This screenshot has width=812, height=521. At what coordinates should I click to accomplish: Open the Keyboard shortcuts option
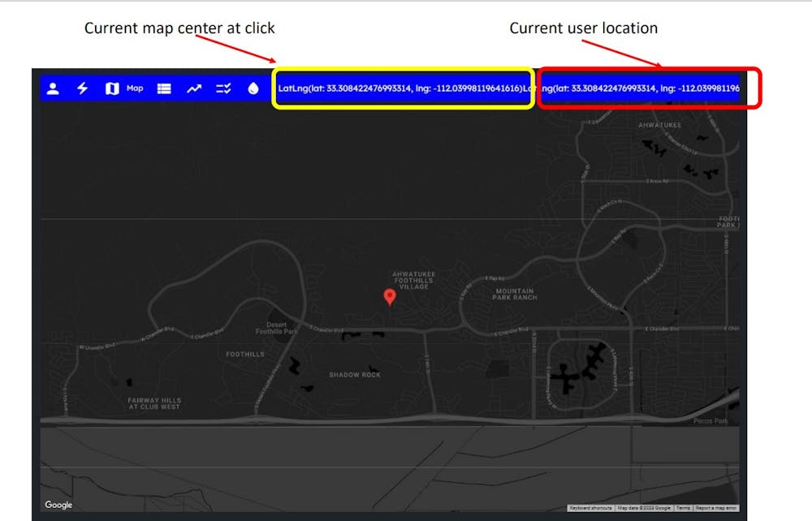pos(590,506)
